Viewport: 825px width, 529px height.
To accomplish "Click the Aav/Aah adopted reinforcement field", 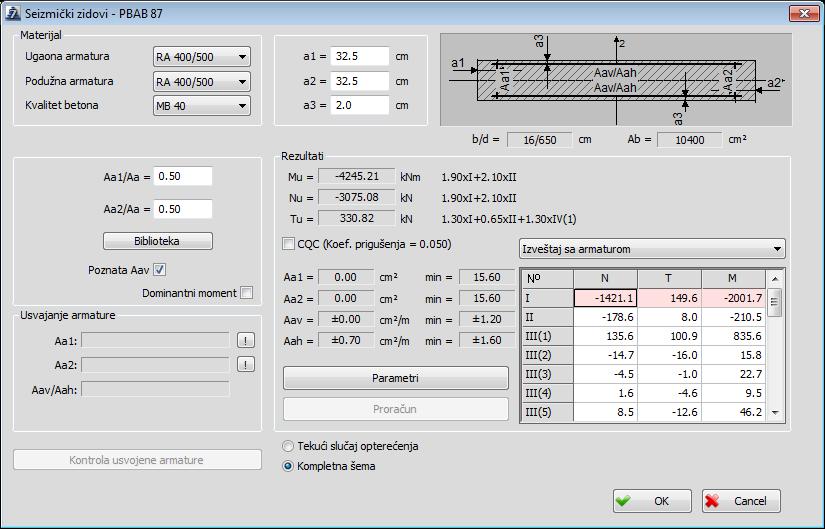I will click(x=155, y=390).
